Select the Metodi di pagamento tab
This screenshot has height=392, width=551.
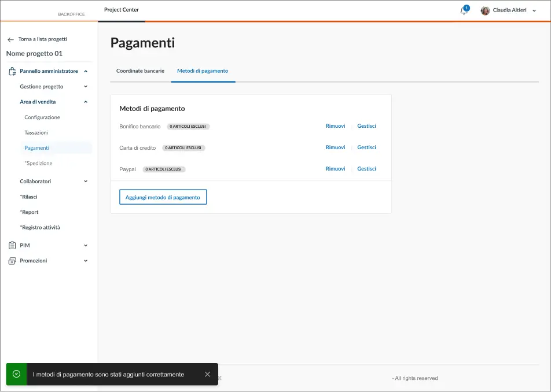203,71
